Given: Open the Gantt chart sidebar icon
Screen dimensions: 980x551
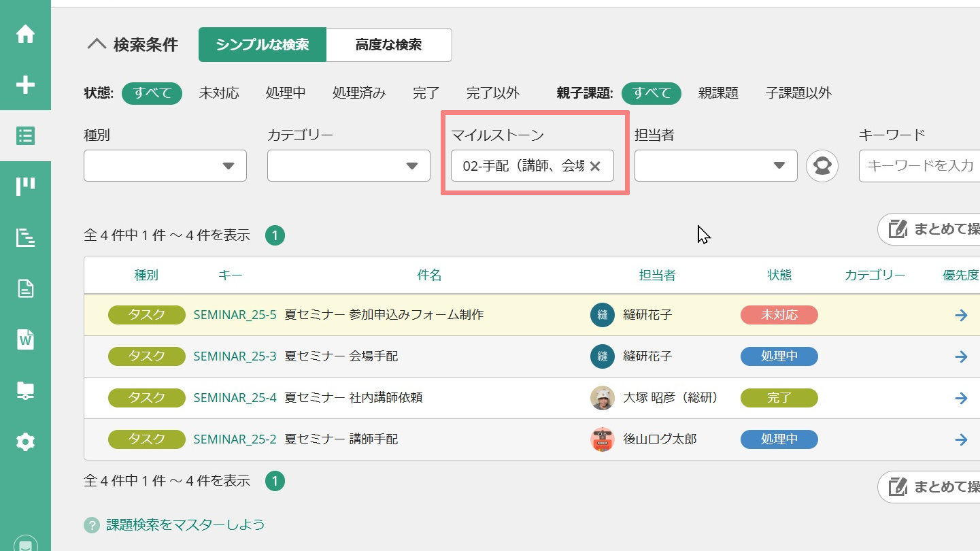Looking at the screenshot, I should point(25,237).
